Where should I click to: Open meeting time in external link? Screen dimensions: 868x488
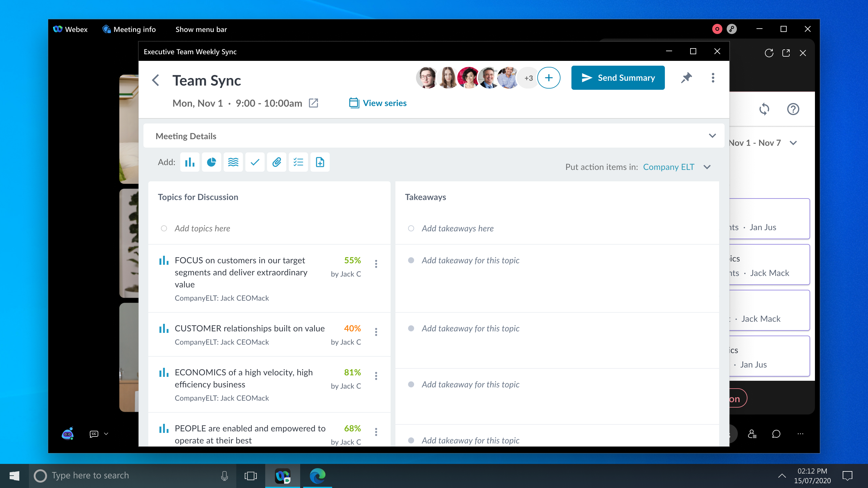[313, 103]
